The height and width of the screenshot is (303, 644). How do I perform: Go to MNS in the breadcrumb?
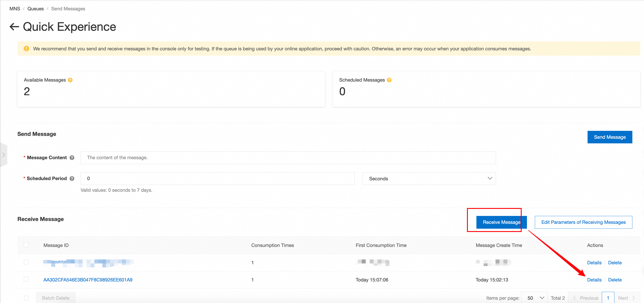pyautogui.click(x=15, y=9)
